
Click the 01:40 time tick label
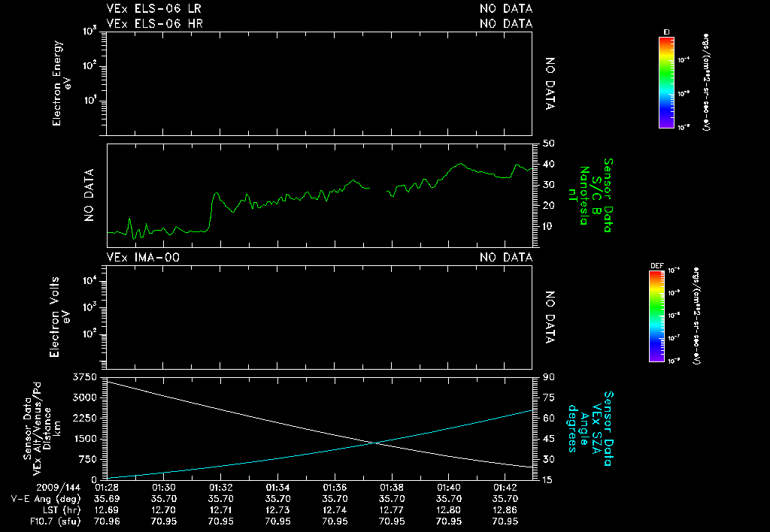click(449, 488)
